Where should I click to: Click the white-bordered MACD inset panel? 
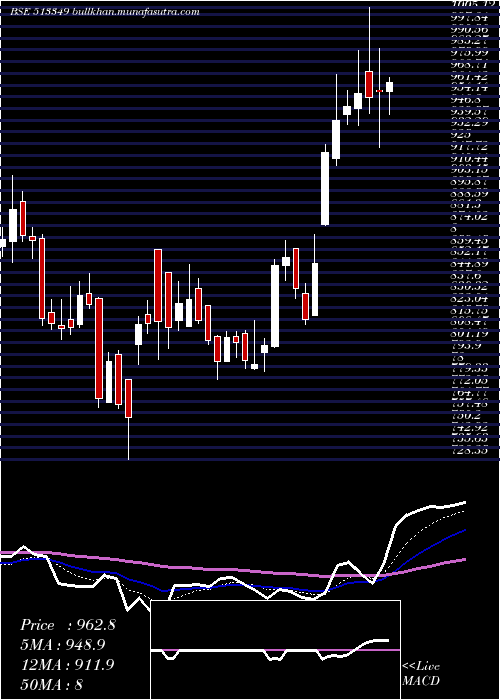pyautogui.click(x=275, y=650)
